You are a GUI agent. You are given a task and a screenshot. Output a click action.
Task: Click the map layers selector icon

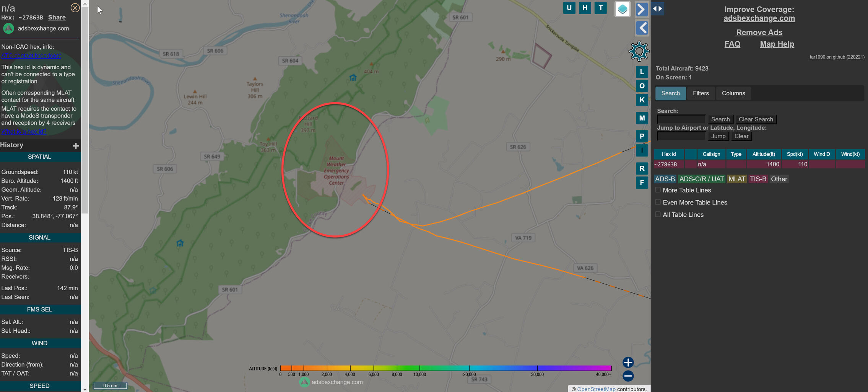pyautogui.click(x=623, y=9)
